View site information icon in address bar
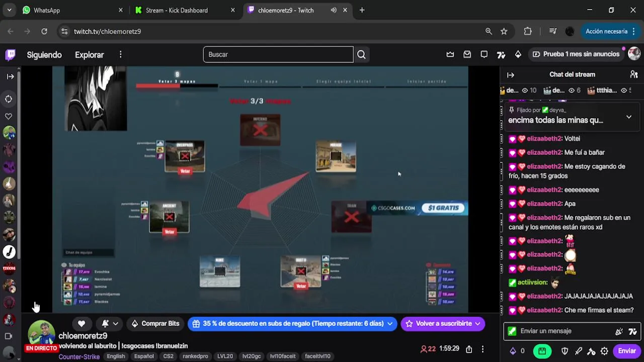Image resolution: width=644 pixels, height=362 pixels. tap(64, 31)
